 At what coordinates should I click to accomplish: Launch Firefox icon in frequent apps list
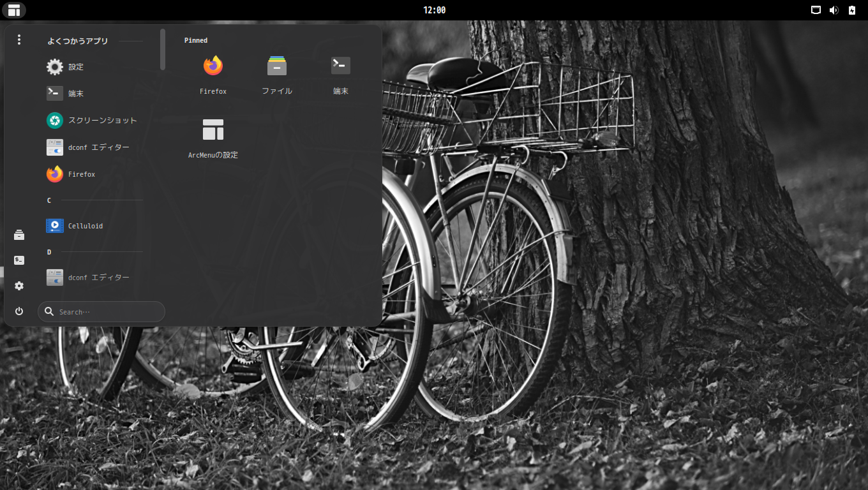[x=55, y=174]
